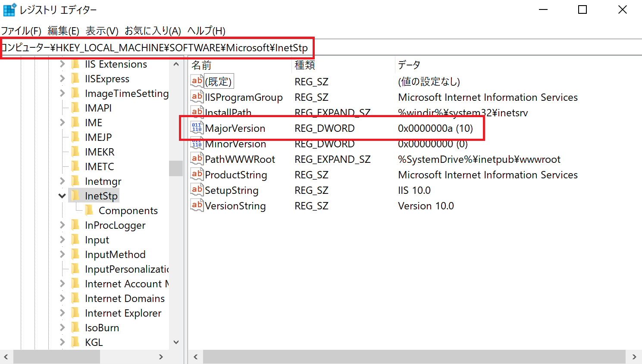Select the IsoBurn key in tree
The height and width of the screenshot is (364, 642).
point(102,328)
